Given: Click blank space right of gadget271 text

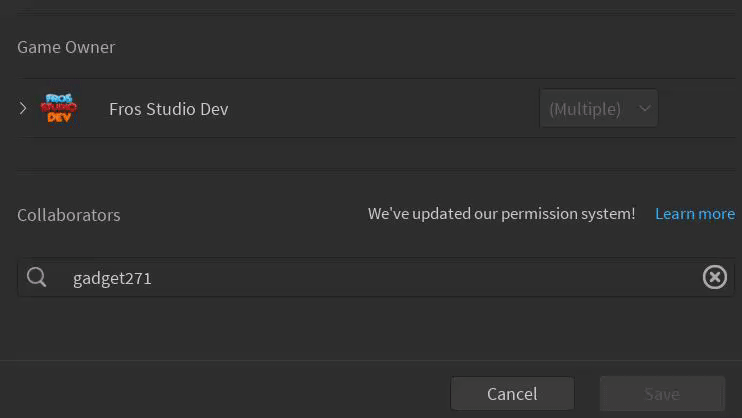Looking at the screenshot, I should 420,278.
